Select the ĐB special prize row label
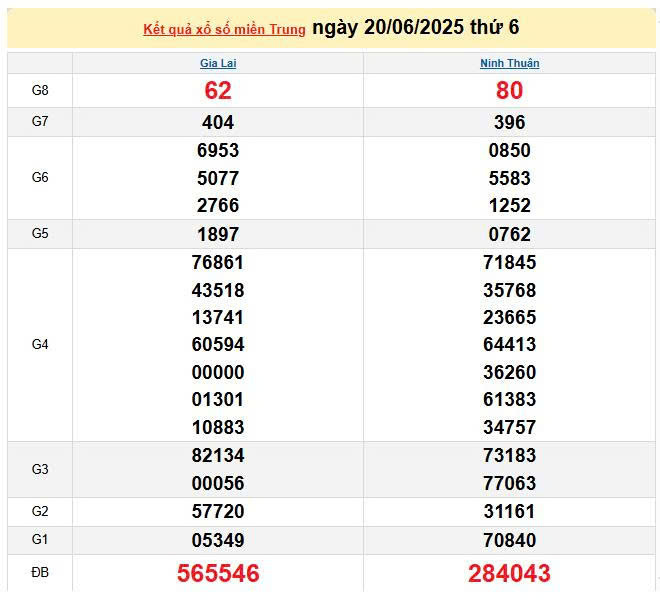Screen dimensions: 660x601 pos(40,572)
